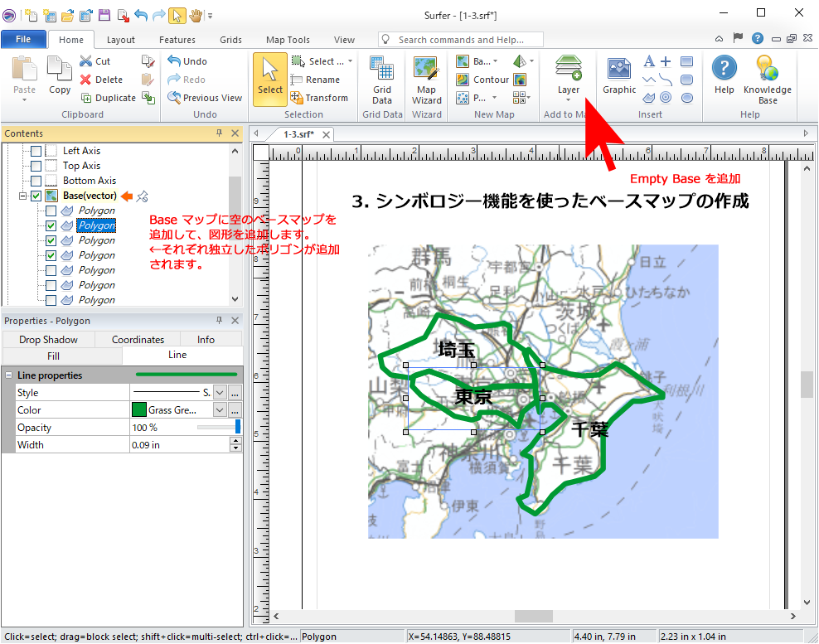Switch to the Map Tools ribbon tab
The image size is (819, 644).
tap(288, 40)
